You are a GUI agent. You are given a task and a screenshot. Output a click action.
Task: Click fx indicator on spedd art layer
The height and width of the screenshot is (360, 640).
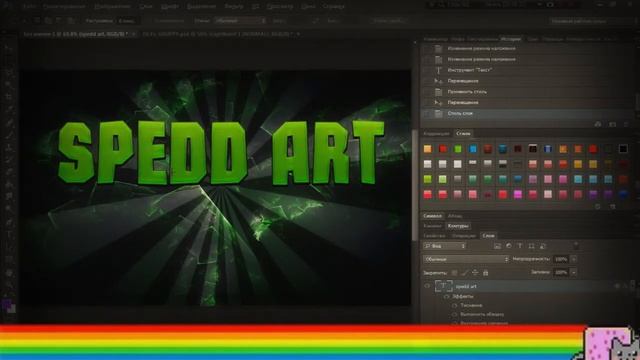[617, 286]
